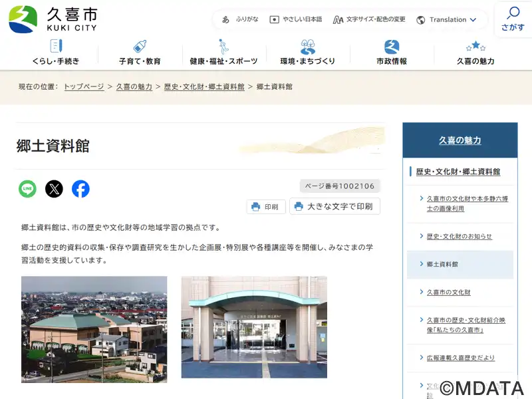Viewport: 532px width, 399px height.
Task: Click the 印刷 print button
Action: [266, 207]
